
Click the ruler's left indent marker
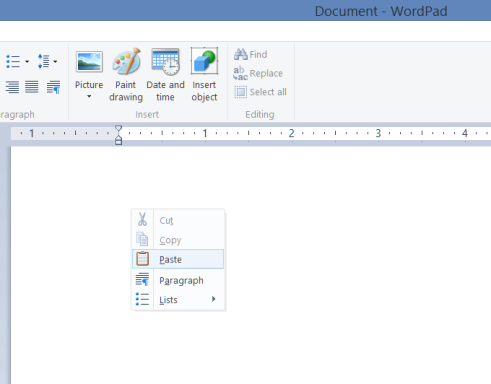coord(118,141)
